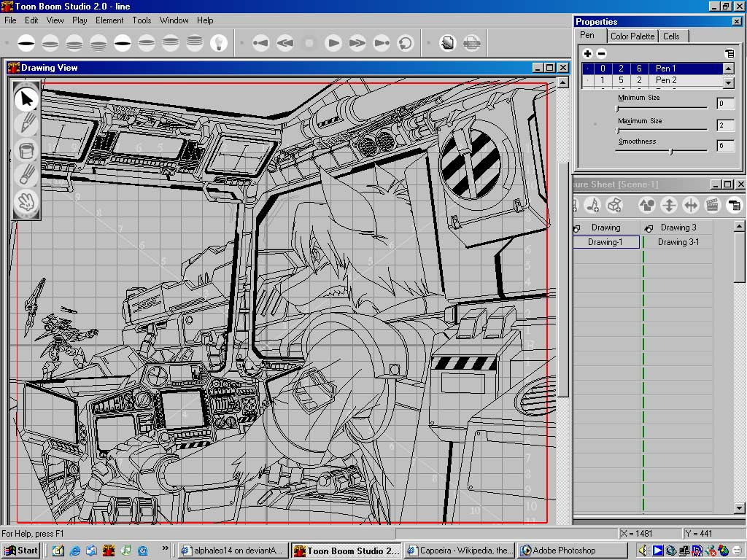The image size is (747, 560).
Task: Click the cube add-element icon
Action: tap(614, 205)
